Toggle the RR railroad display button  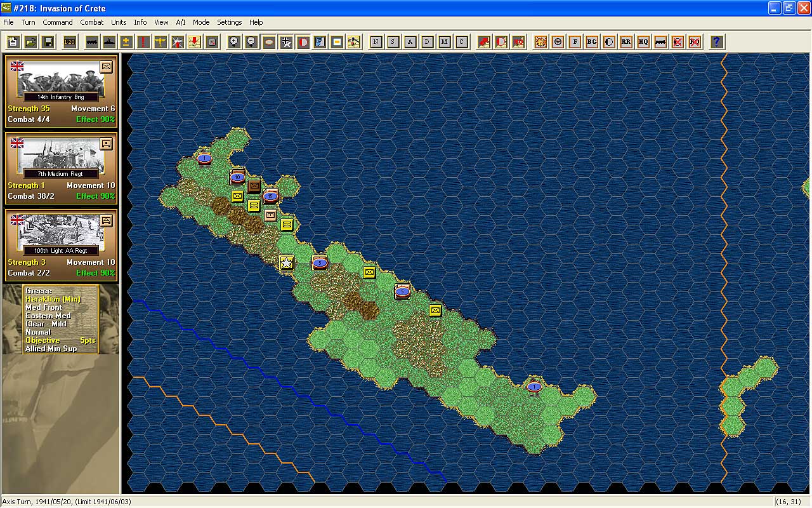626,42
